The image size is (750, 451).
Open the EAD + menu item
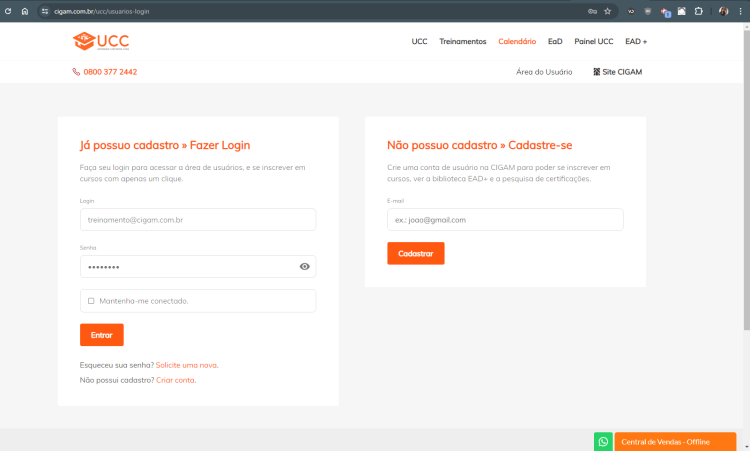coord(636,42)
